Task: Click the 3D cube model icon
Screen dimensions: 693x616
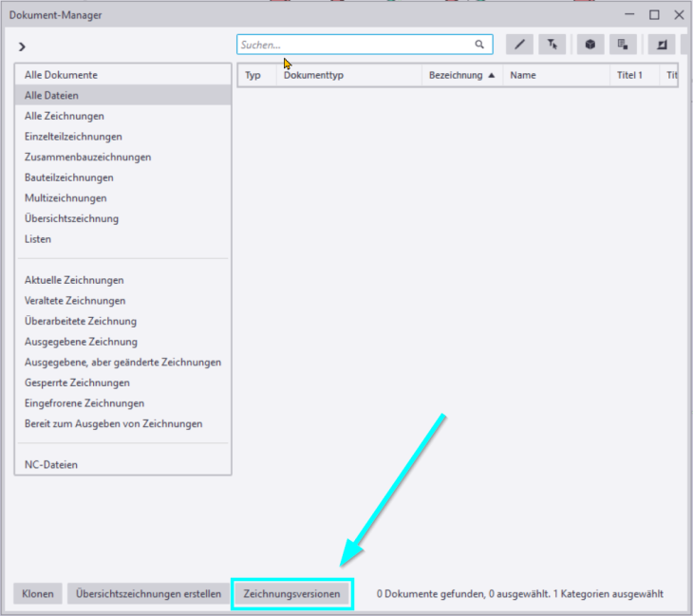Action: coord(590,45)
